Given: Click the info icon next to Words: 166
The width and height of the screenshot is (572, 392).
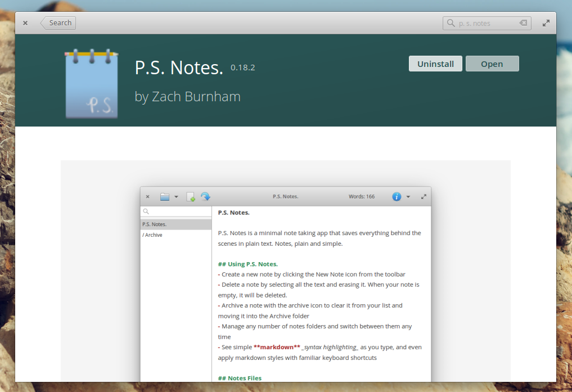Looking at the screenshot, I should point(396,196).
